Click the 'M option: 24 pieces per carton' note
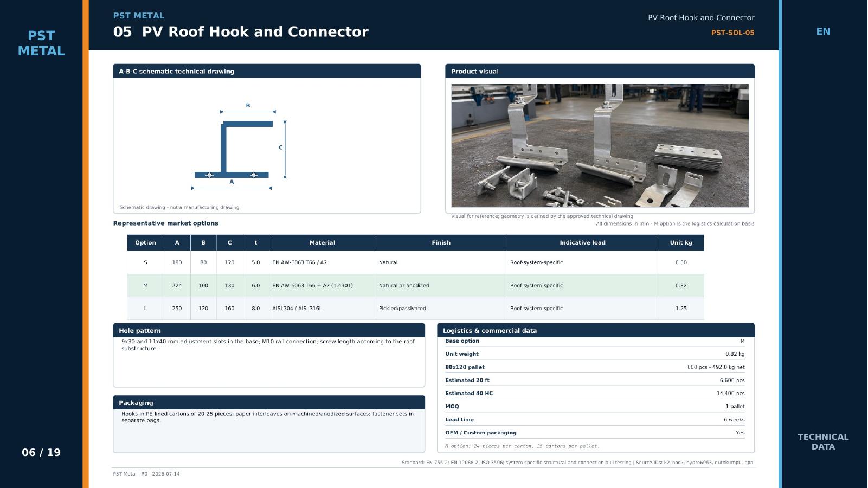The height and width of the screenshot is (488, 868). pos(522,446)
